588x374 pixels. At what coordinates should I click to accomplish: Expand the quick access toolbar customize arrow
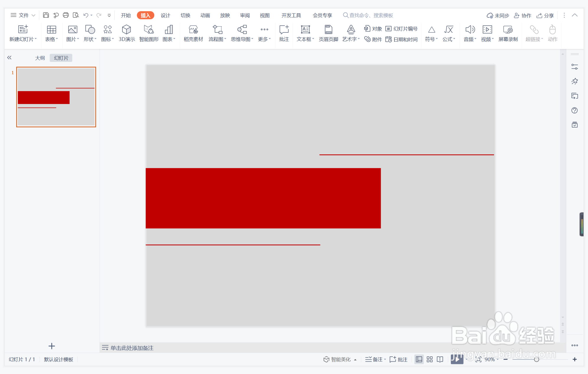[x=109, y=15]
